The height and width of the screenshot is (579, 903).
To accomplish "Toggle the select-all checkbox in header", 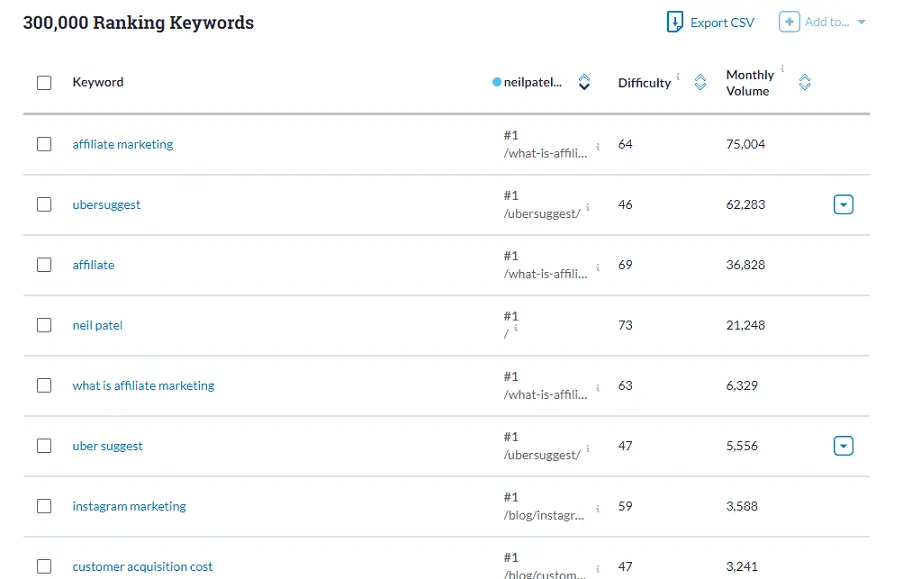I will coord(44,83).
